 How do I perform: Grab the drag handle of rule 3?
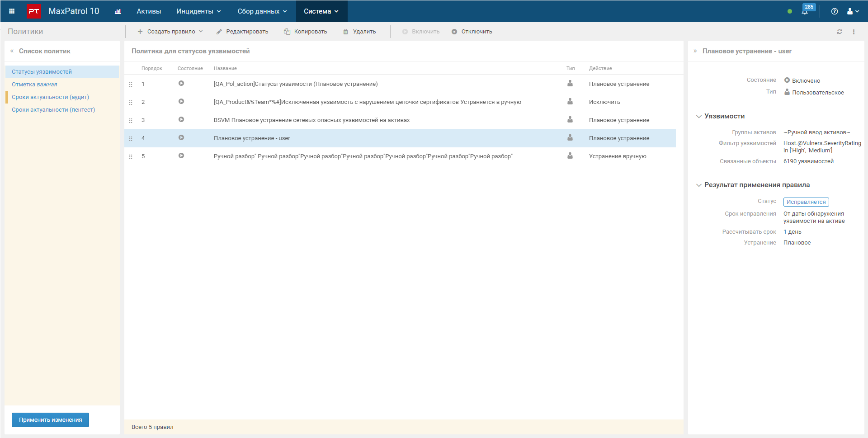pyautogui.click(x=131, y=121)
